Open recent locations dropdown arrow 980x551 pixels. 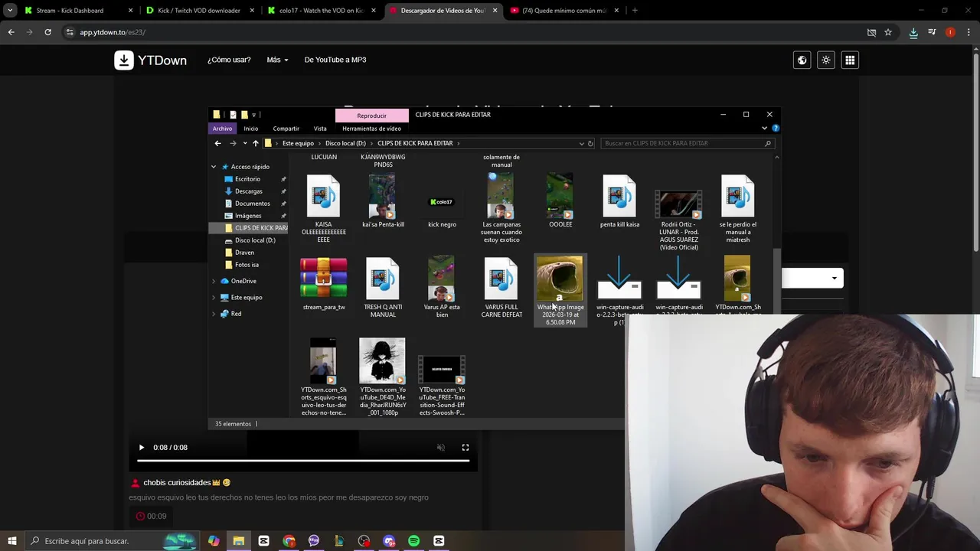(x=245, y=143)
